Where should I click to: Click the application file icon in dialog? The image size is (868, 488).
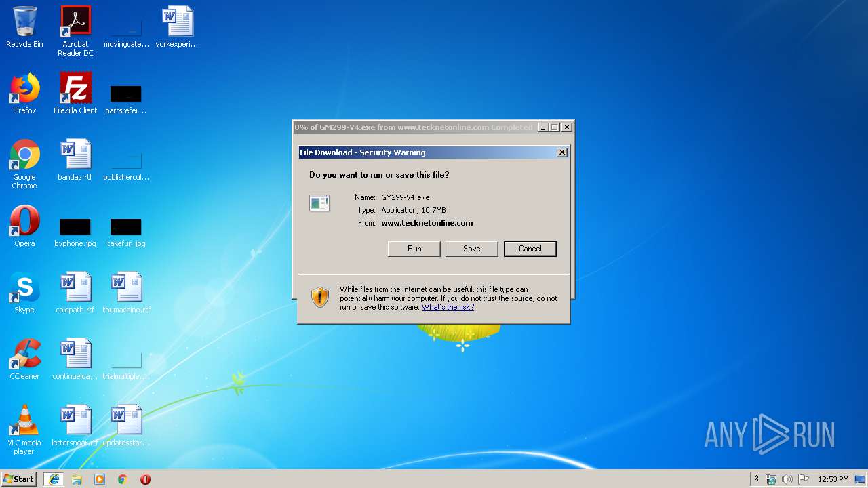[x=319, y=203]
